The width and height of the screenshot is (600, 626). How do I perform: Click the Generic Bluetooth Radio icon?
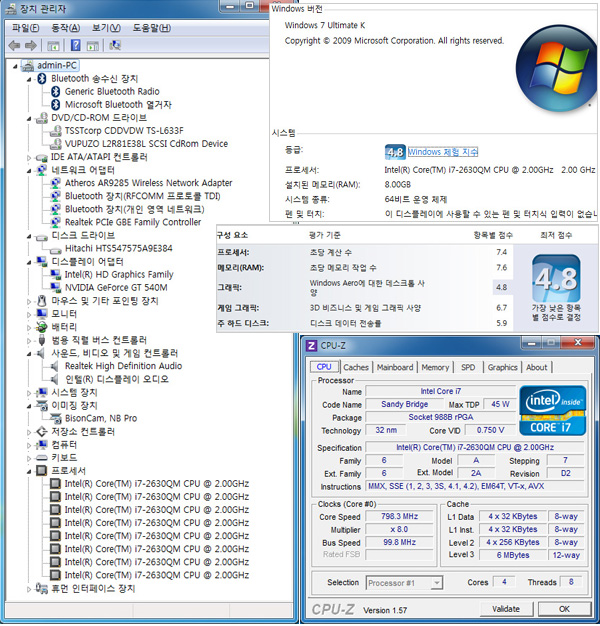tap(56, 91)
